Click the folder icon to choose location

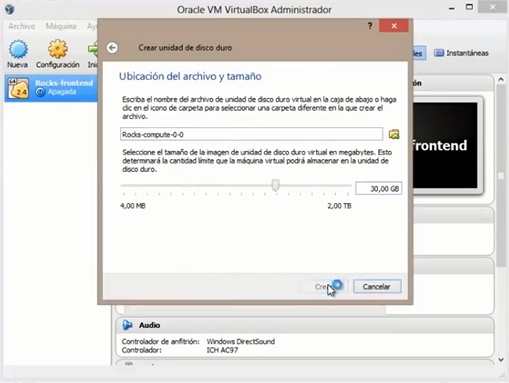coord(394,134)
